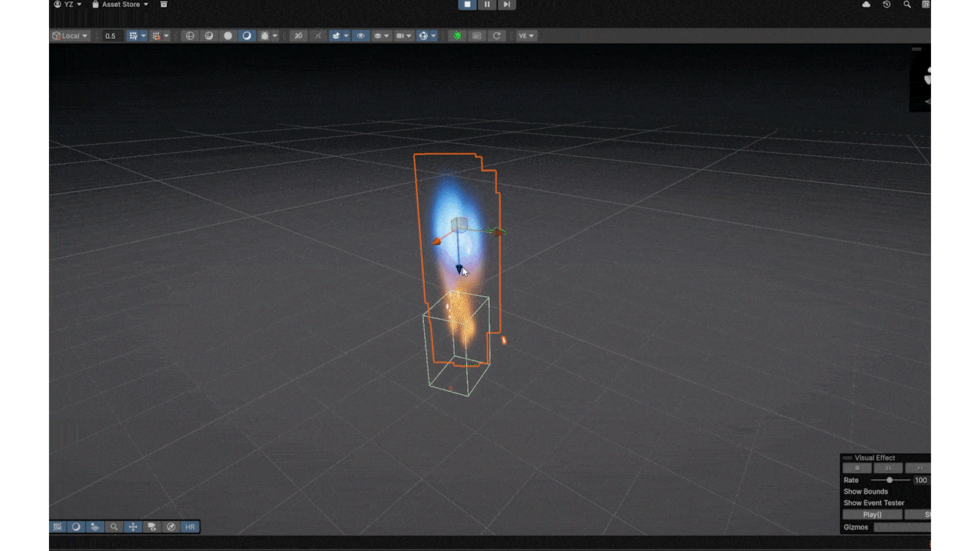
Task: Click the debug draw mode bug icon
Action: pyautogui.click(x=265, y=36)
